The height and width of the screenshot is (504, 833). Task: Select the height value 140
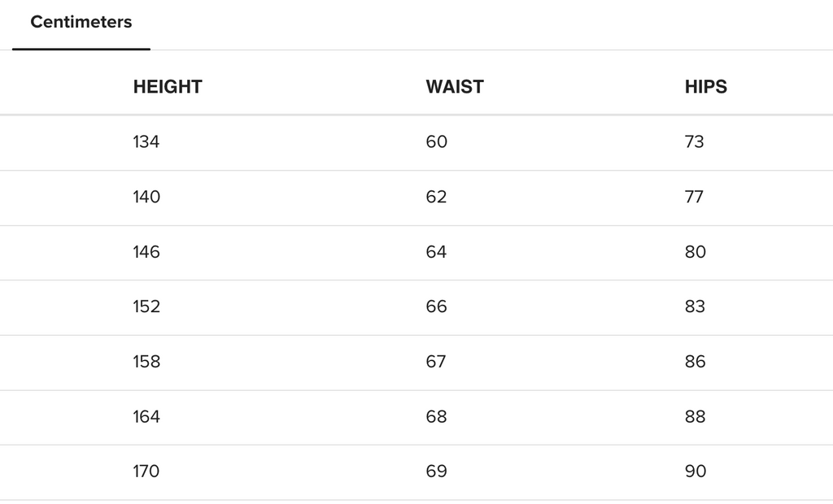pyautogui.click(x=146, y=197)
